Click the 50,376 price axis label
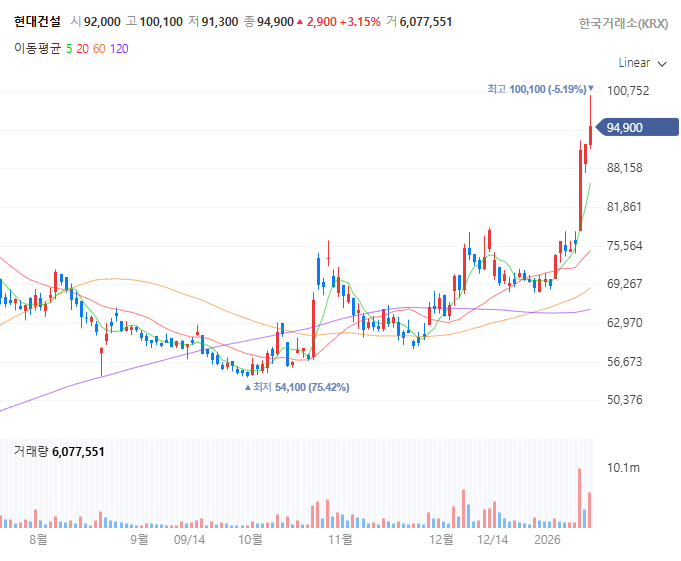The height and width of the screenshot is (561, 681). [x=625, y=399]
